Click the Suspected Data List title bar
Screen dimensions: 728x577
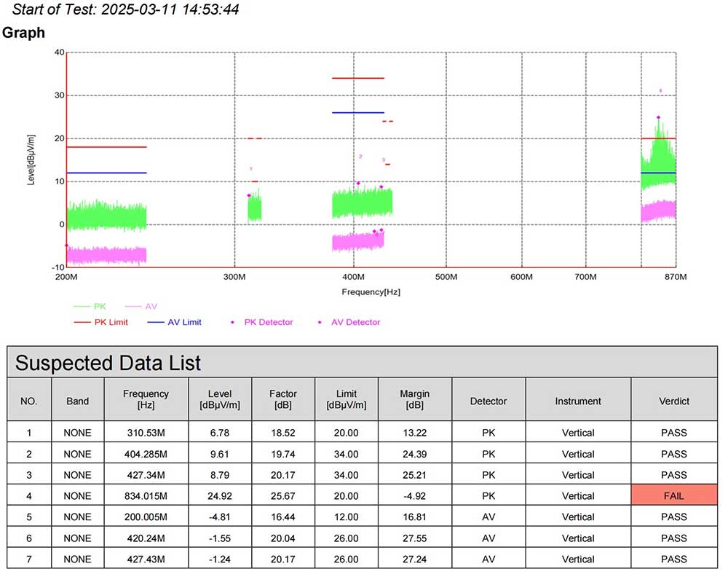[x=363, y=362]
